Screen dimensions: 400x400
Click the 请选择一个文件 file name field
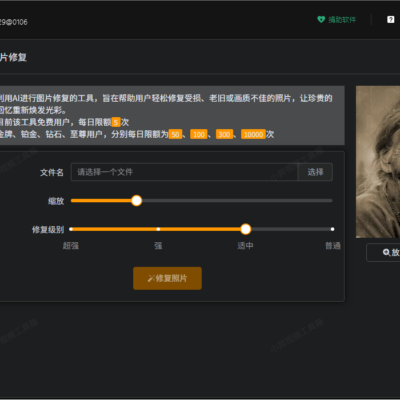point(184,172)
